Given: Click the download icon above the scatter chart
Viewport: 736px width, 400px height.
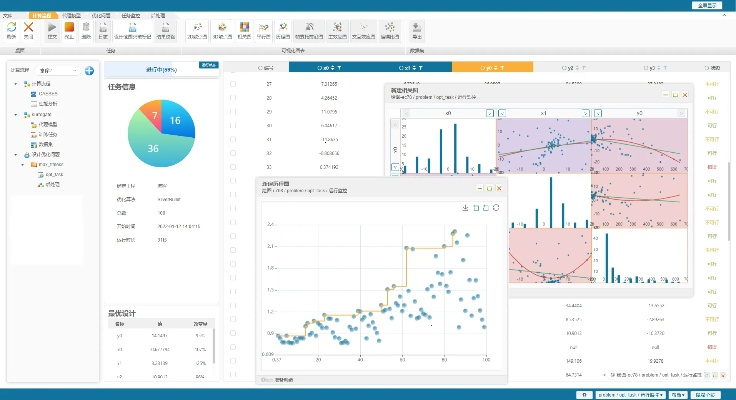Looking at the screenshot, I should point(464,208).
